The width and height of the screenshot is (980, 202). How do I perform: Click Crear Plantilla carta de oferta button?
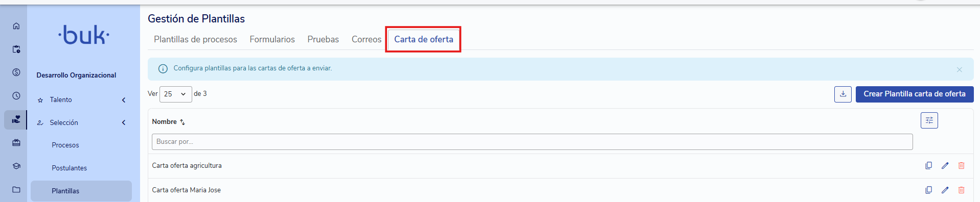915,94
